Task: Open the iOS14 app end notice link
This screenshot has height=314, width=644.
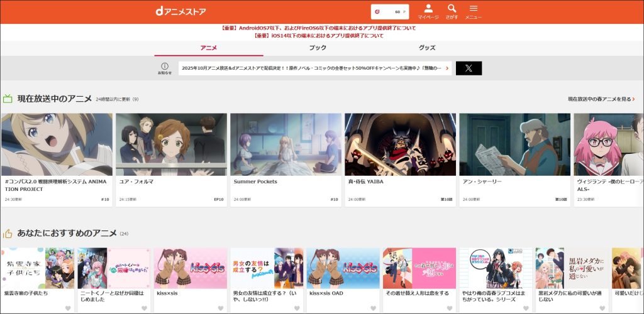Action: click(x=318, y=36)
